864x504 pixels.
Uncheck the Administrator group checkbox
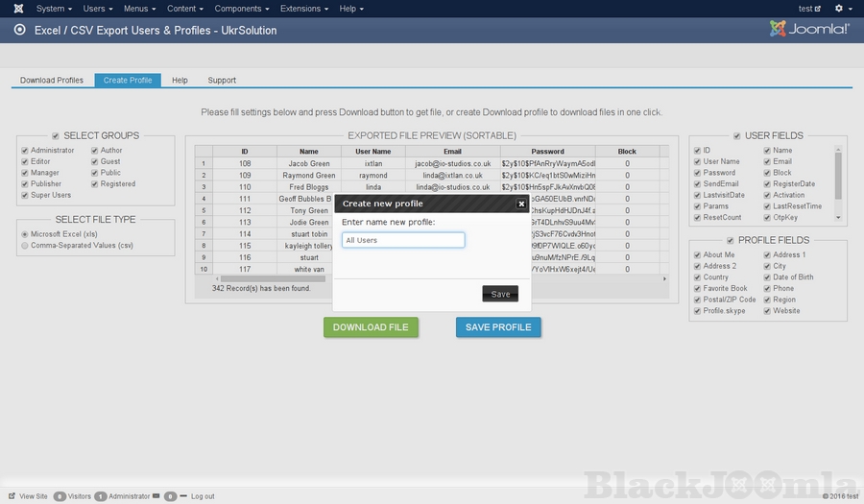pos(25,151)
